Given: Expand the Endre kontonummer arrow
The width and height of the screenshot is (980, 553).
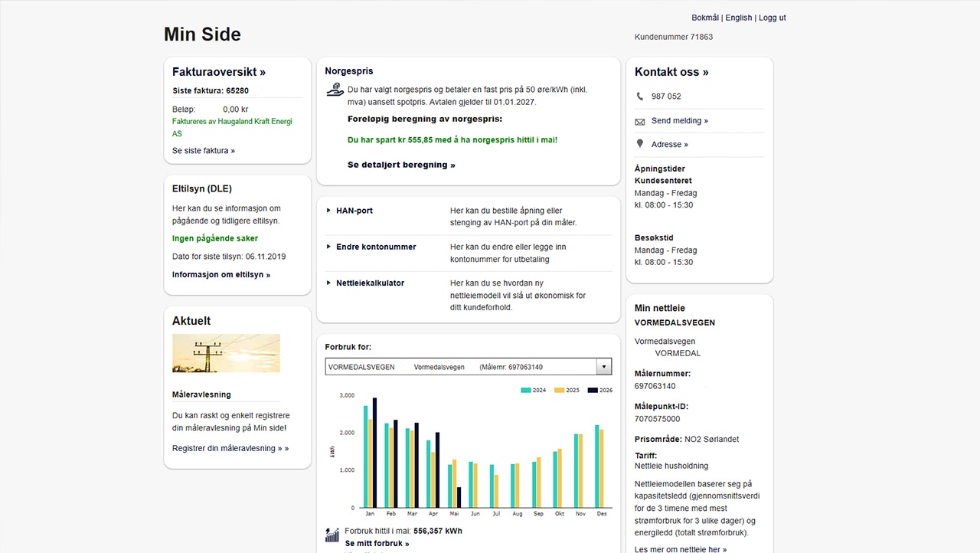Looking at the screenshot, I should coord(328,247).
